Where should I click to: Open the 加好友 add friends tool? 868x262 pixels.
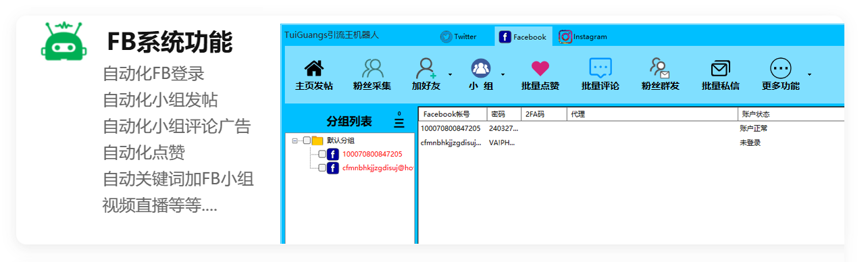426,75
